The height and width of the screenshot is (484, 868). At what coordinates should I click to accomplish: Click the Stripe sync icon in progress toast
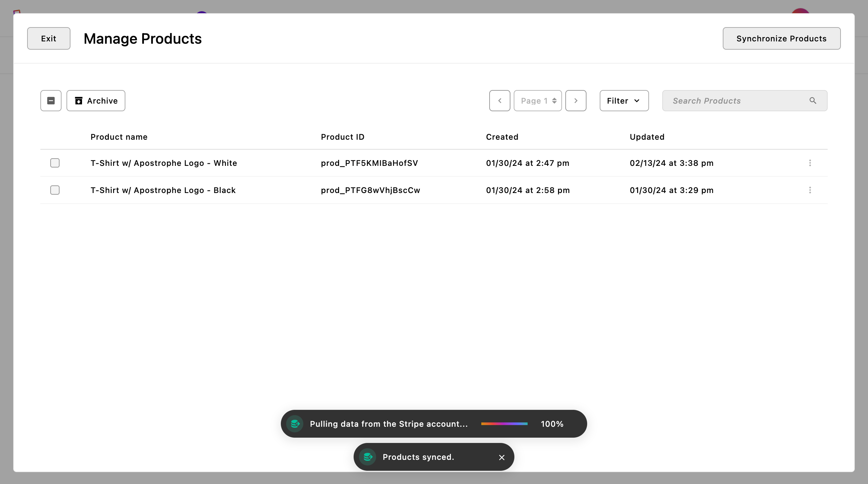pos(295,424)
